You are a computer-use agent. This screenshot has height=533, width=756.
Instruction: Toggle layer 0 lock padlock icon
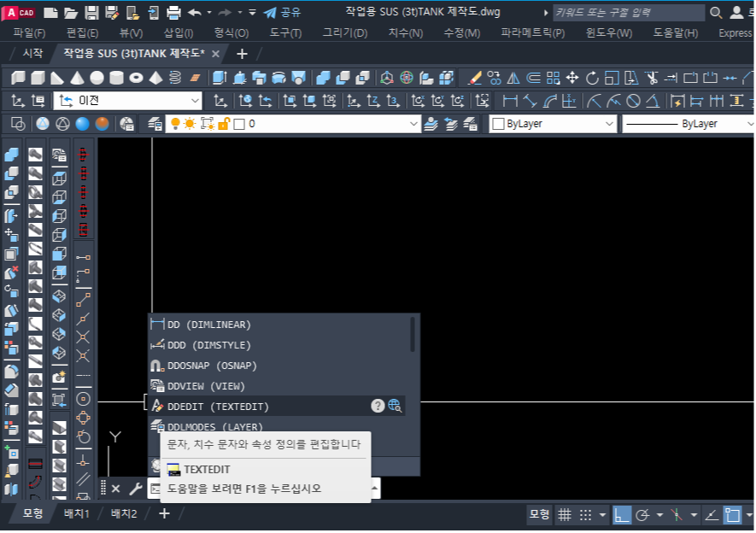click(223, 124)
